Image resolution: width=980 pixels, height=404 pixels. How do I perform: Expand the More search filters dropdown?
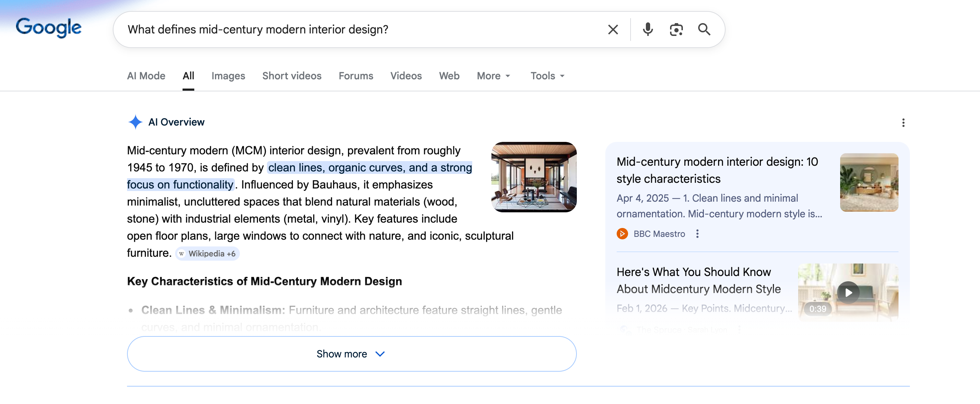point(493,76)
